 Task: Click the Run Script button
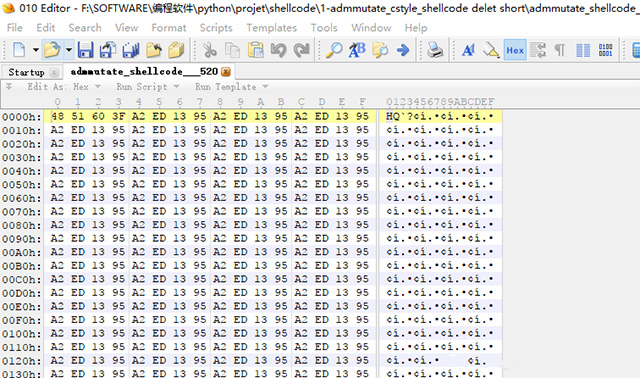coord(142,87)
